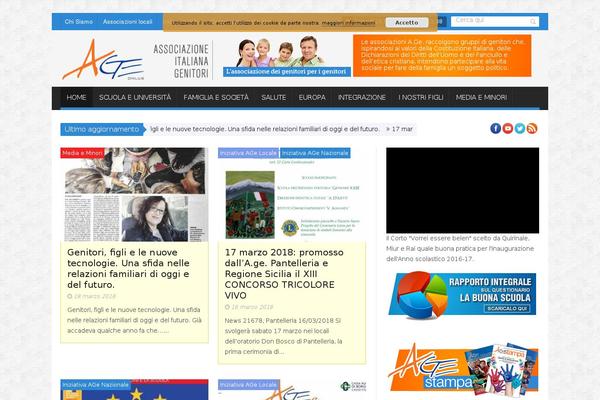The width and height of the screenshot is (600, 400).
Task: Open the 17 marzo 2018 Concorso Tricolore Vivo title
Action: point(284,274)
